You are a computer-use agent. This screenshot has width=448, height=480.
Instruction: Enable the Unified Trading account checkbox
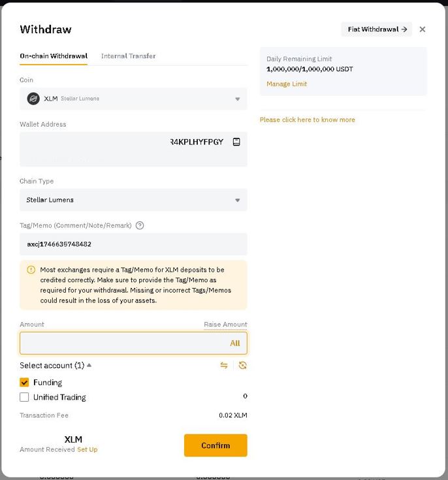[24, 397]
